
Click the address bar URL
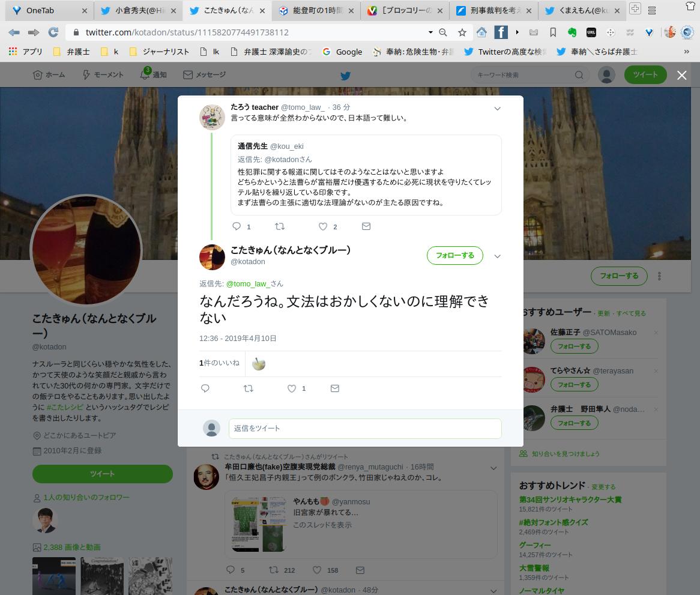coord(187,32)
